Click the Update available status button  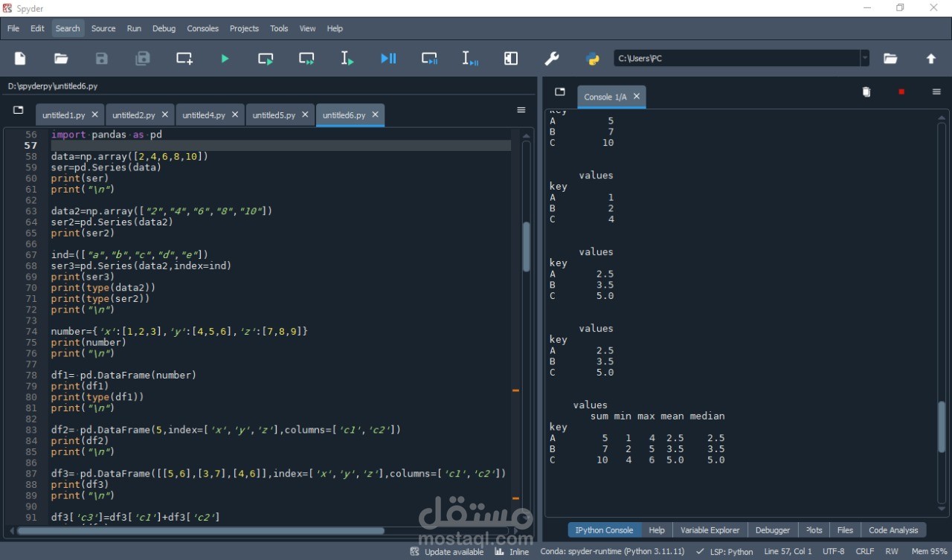pos(447,552)
